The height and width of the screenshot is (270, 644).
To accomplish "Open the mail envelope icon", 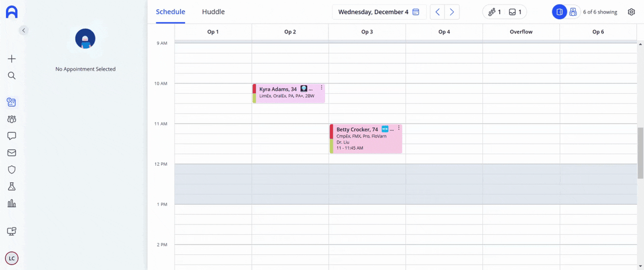I will click(12, 153).
